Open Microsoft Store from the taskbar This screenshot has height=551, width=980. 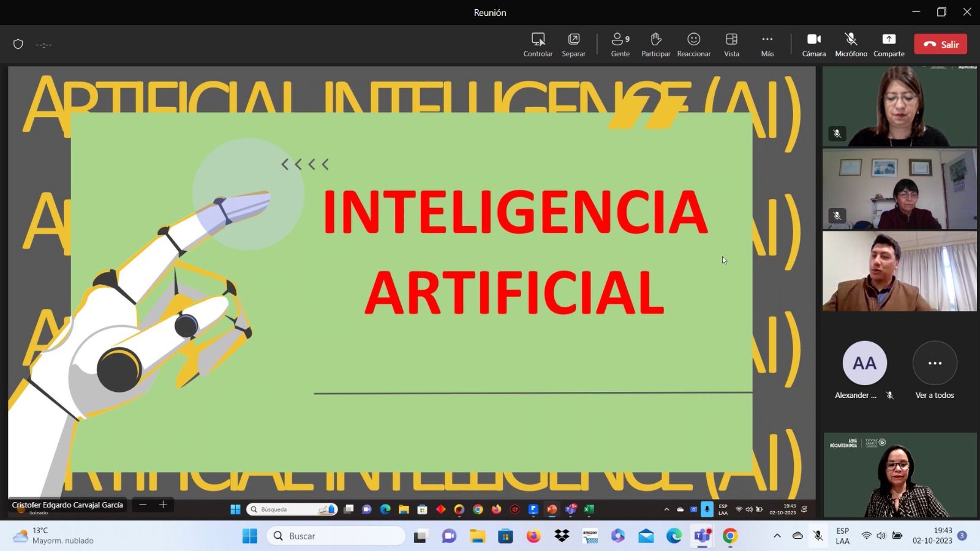click(x=505, y=536)
